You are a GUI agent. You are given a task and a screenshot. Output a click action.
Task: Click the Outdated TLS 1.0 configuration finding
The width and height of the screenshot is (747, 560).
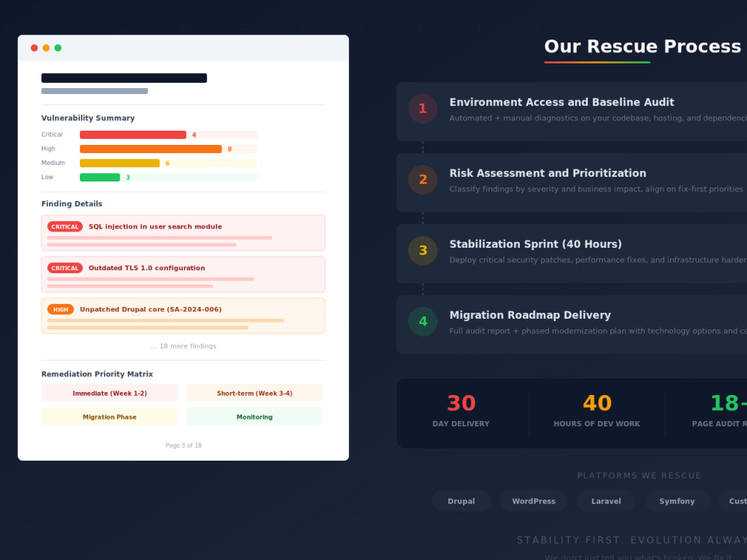click(184, 274)
